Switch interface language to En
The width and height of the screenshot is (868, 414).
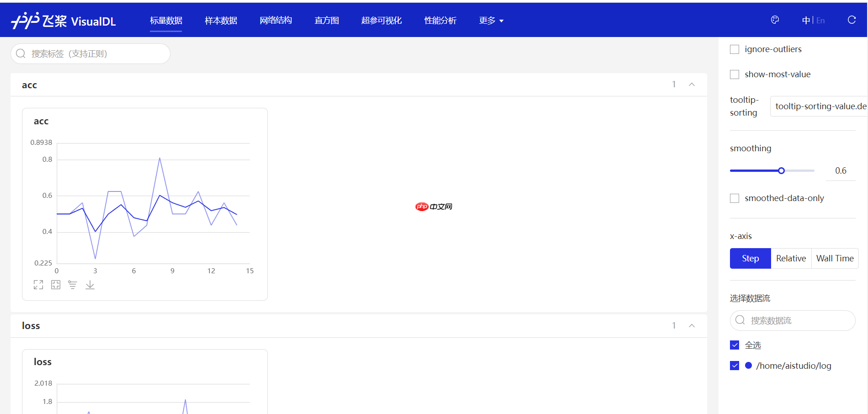click(x=820, y=20)
